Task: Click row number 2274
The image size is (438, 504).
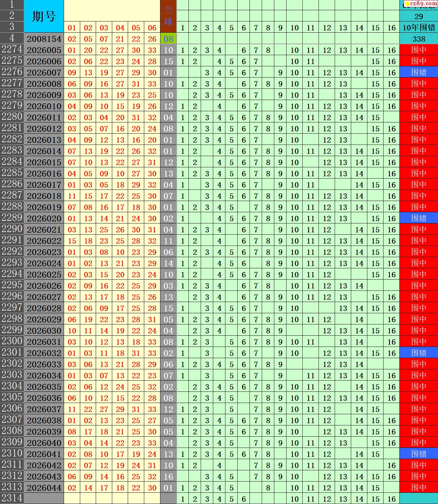Action: coord(12,50)
